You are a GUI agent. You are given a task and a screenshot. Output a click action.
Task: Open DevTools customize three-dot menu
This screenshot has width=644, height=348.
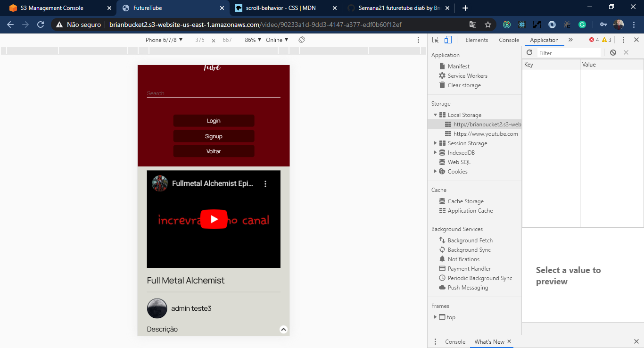tap(623, 40)
